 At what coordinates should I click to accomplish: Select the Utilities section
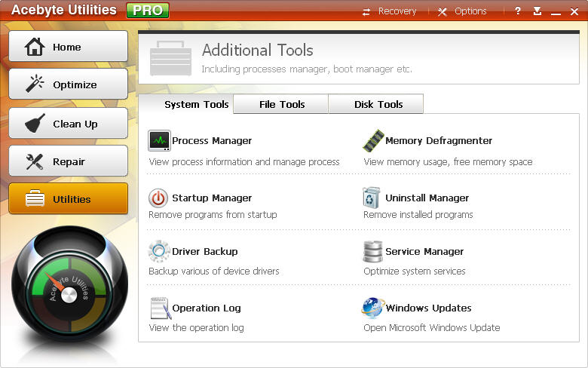click(x=69, y=198)
